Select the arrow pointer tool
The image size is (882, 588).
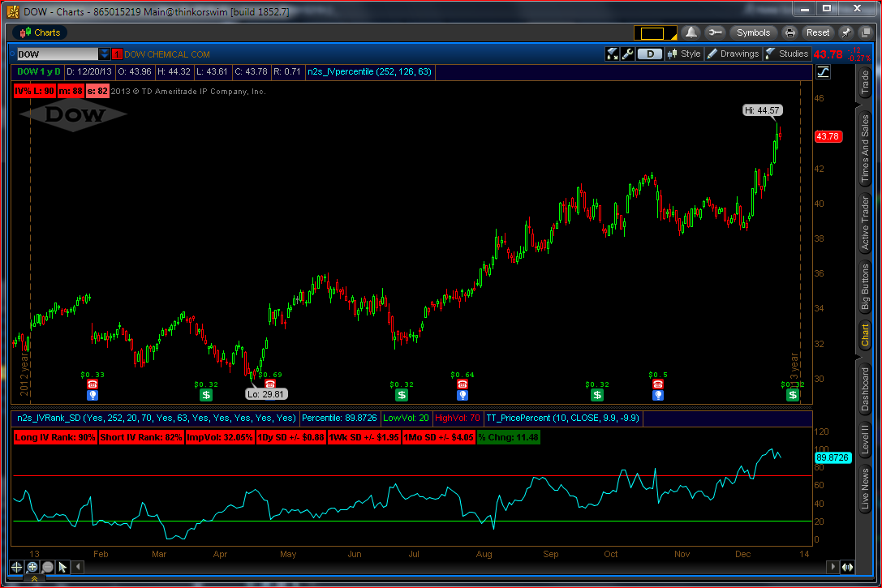(63, 567)
